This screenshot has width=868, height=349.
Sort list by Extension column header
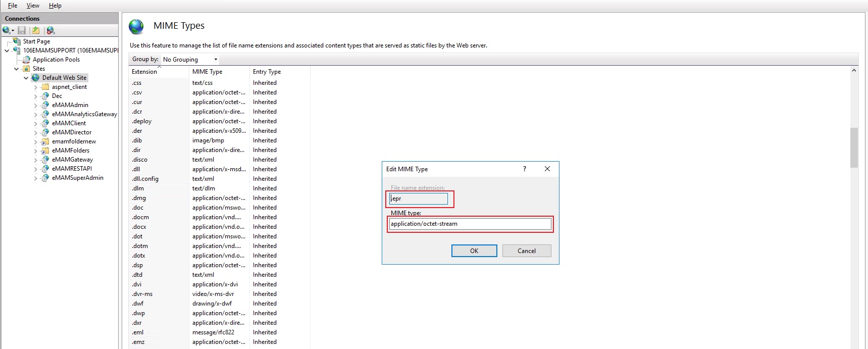(144, 72)
